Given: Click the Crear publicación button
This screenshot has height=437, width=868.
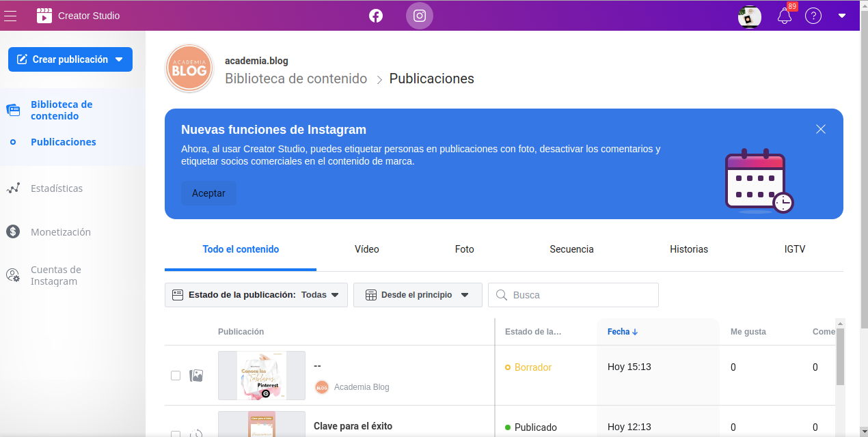Looking at the screenshot, I should tap(70, 59).
